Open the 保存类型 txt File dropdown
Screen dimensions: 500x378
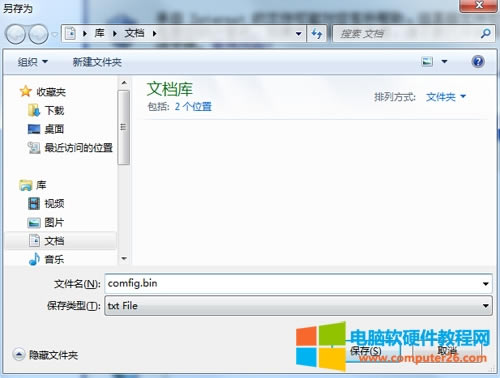click(x=298, y=306)
